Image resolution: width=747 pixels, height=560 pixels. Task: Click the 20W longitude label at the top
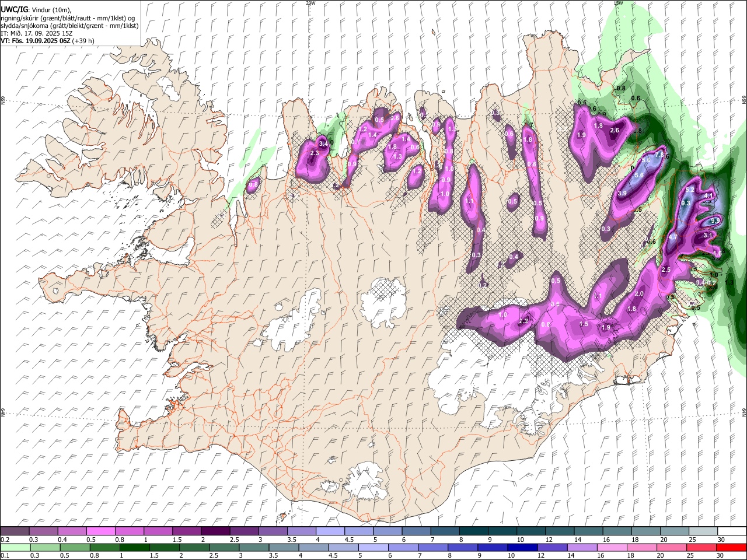[x=310, y=3]
